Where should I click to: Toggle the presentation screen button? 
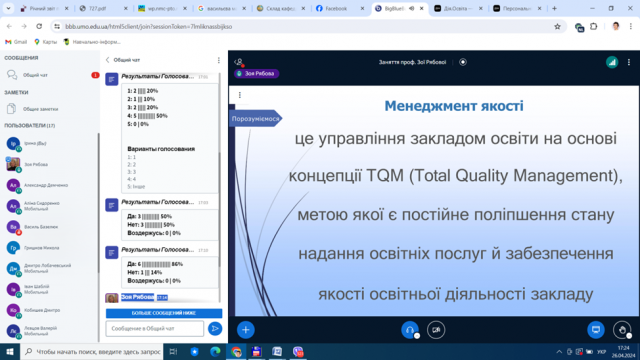(596, 330)
